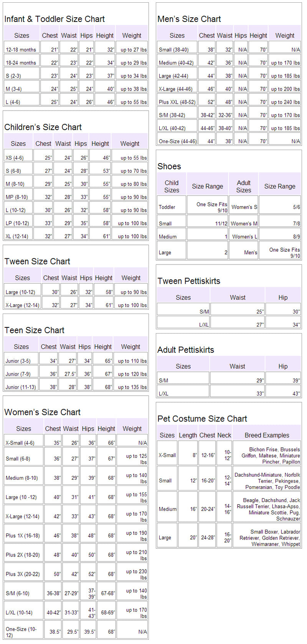Image resolution: width=307 pixels, height=644 pixels.
Task: Click the Breed Examples column header
Action: click(x=267, y=435)
